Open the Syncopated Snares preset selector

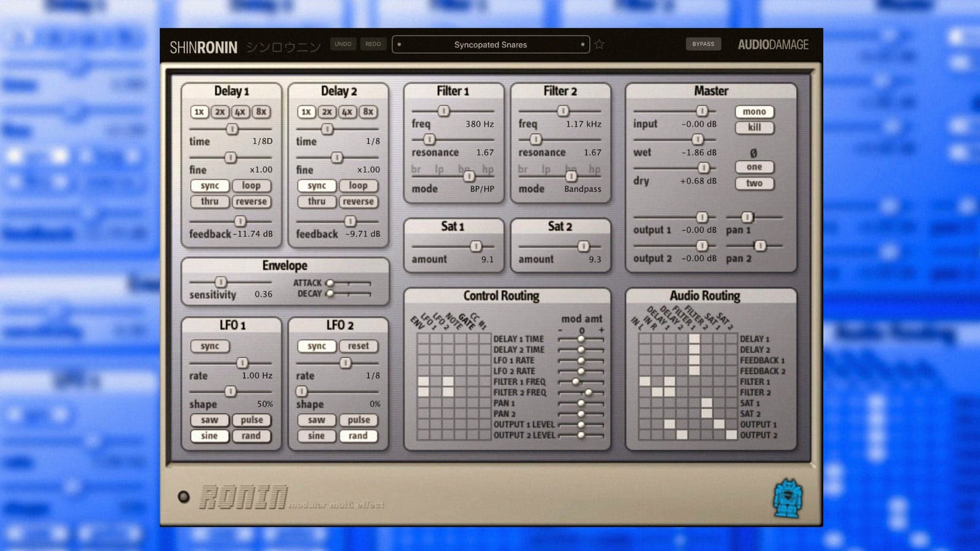point(491,44)
